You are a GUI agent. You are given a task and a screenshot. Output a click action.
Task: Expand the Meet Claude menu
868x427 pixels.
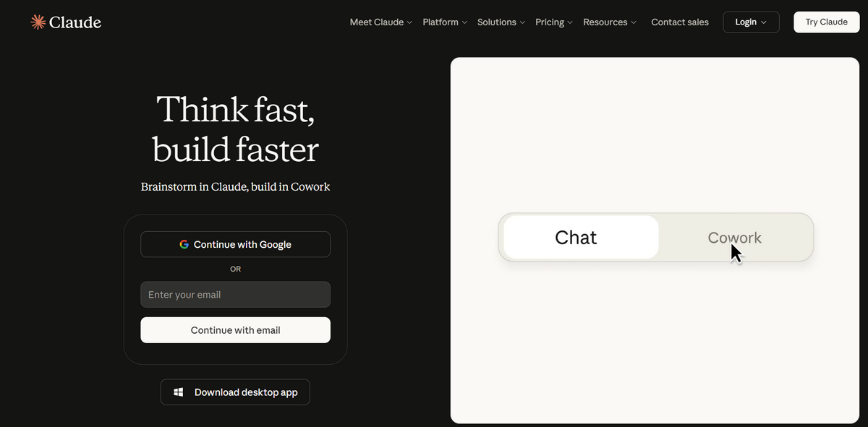380,22
